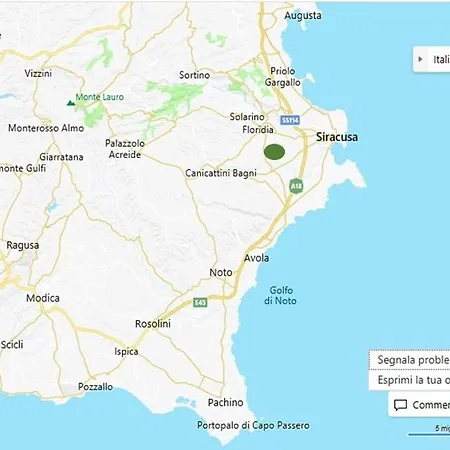Image resolution: width=450 pixels, height=450 pixels.
Task: Click the Siracusa city label
Action: click(x=337, y=137)
